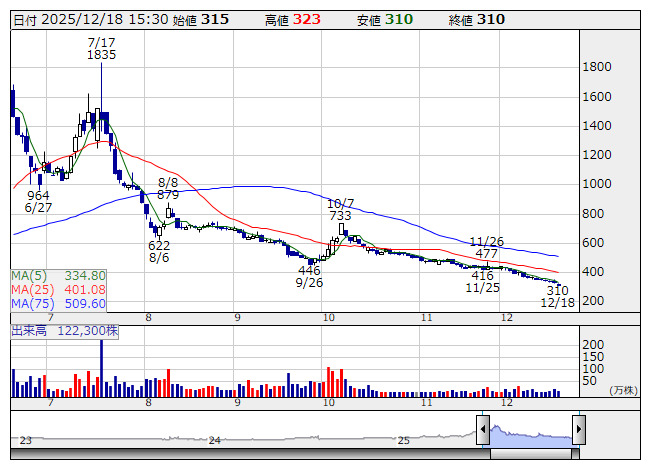Click the highlighted blue selected range area
The height and width of the screenshot is (470, 653).
(530, 433)
